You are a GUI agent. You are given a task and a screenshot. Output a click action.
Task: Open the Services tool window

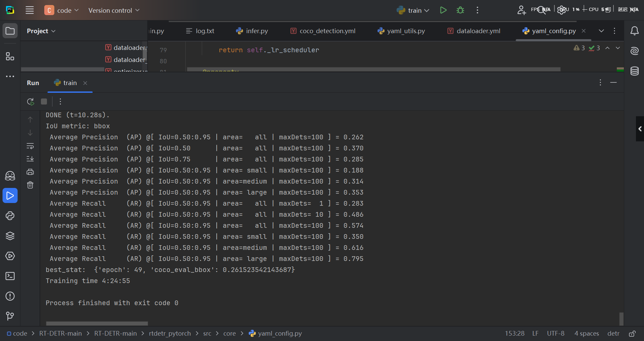coord(10,256)
